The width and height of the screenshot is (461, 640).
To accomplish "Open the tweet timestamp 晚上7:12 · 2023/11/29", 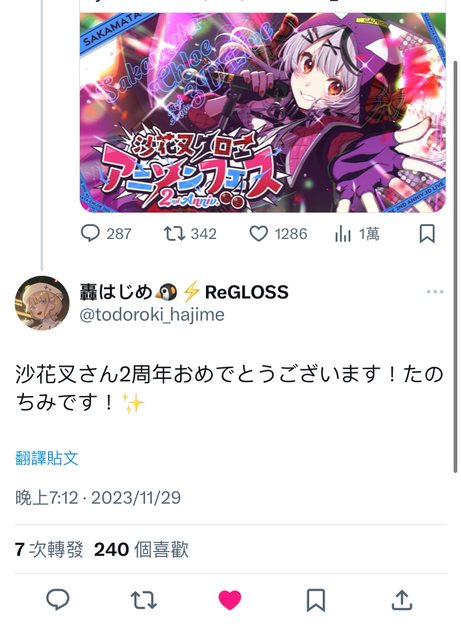I will [x=98, y=498].
